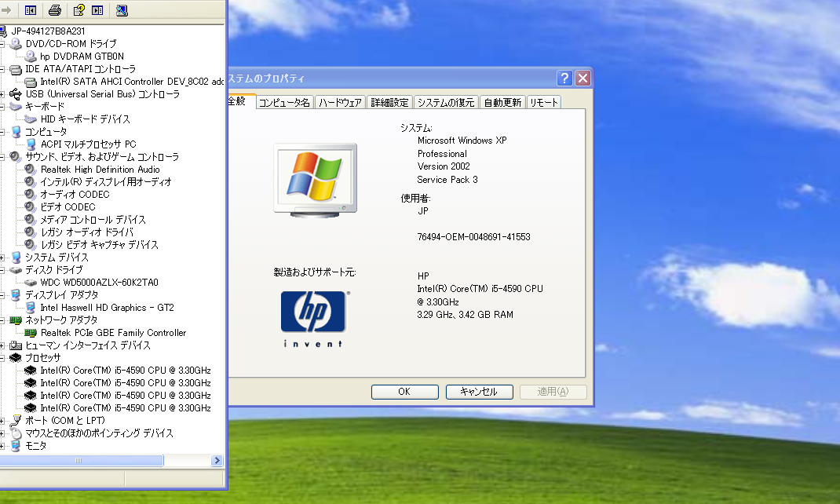Select the keyboard category icon
Screen dimensions: 840x504
pyautogui.click(x=16, y=107)
